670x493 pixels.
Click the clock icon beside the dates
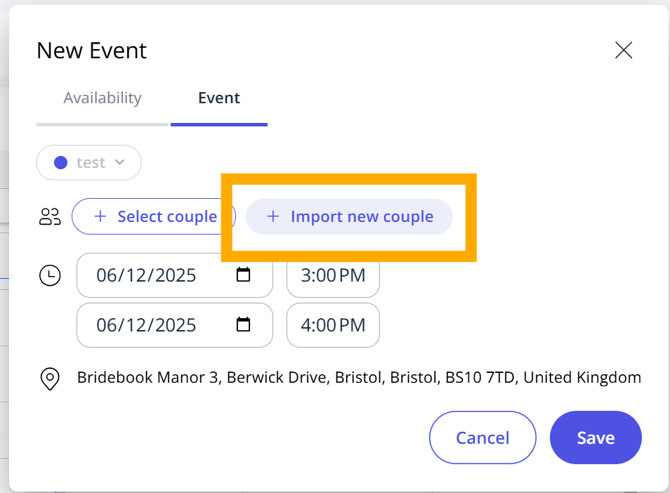[50, 275]
